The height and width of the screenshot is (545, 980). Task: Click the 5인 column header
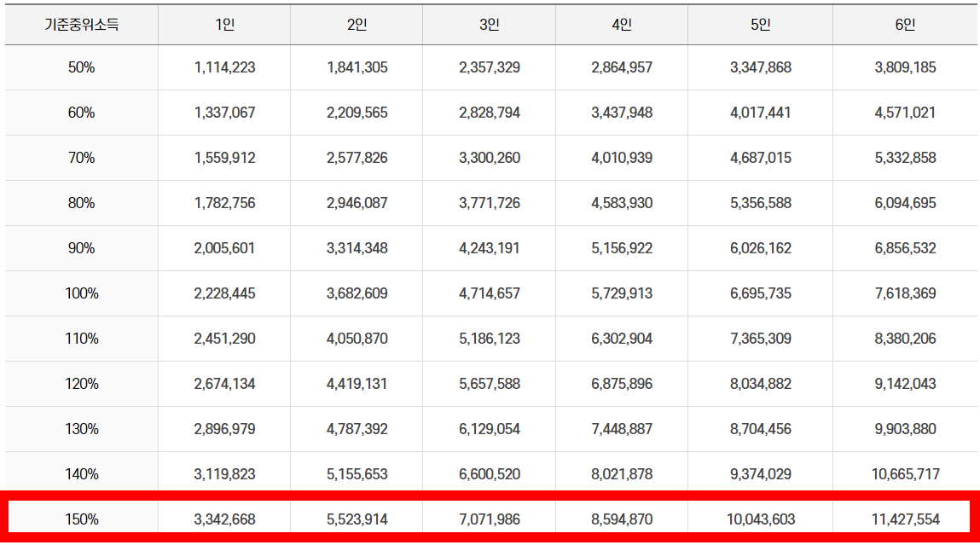tap(761, 25)
